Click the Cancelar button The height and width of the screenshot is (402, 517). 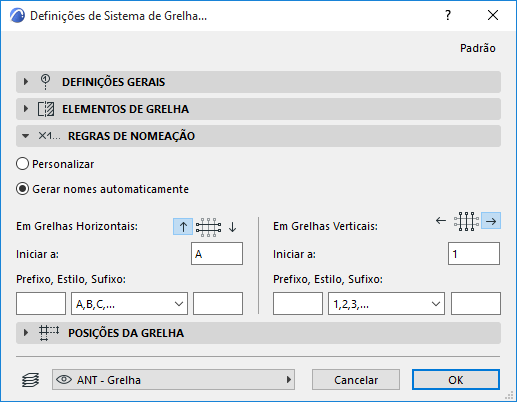click(356, 380)
